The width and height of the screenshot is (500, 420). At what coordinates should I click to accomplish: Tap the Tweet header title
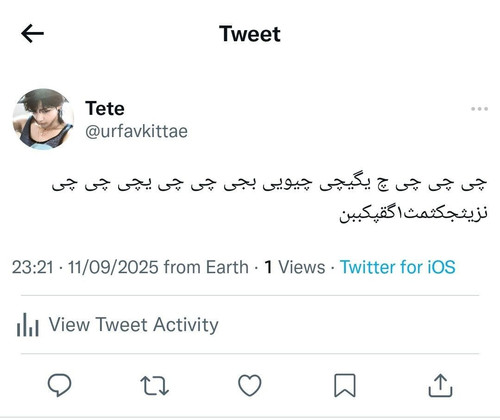click(250, 34)
